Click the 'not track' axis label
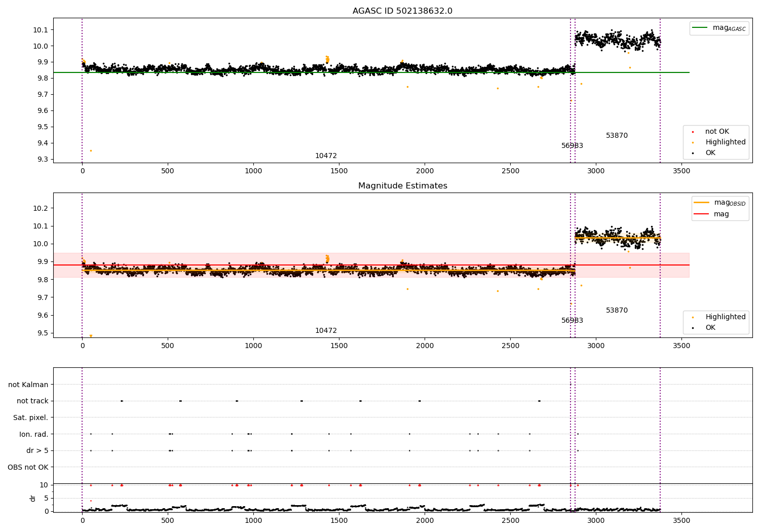The image size is (760, 532). coord(32,401)
